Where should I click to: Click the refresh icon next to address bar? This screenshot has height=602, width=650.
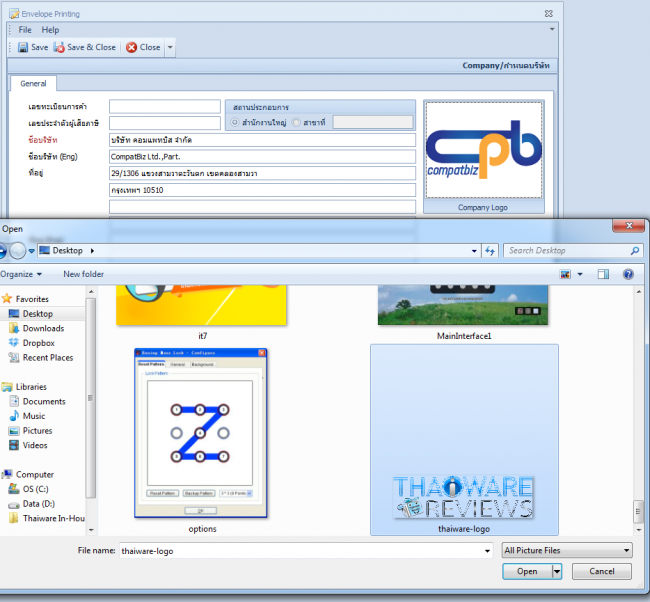pos(490,251)
